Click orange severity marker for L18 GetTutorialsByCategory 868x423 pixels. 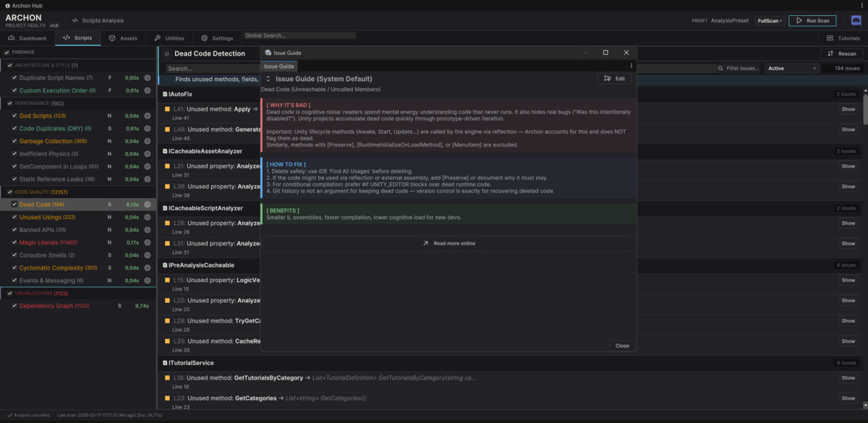[167, 377]
